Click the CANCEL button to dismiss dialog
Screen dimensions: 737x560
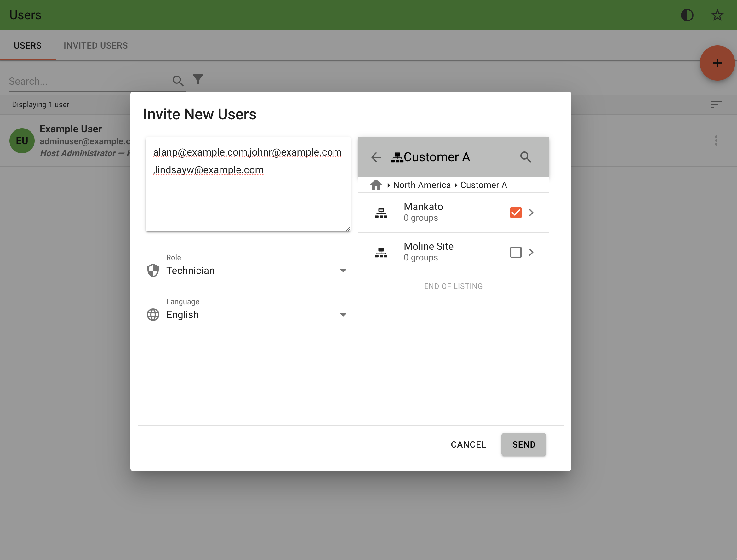(468, 445)
